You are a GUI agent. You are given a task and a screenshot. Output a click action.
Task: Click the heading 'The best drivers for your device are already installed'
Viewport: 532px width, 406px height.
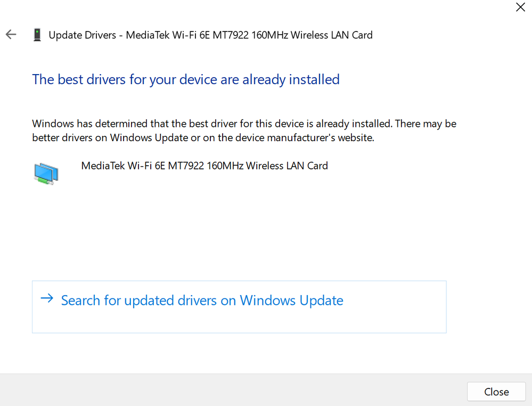tap(186, 80)
